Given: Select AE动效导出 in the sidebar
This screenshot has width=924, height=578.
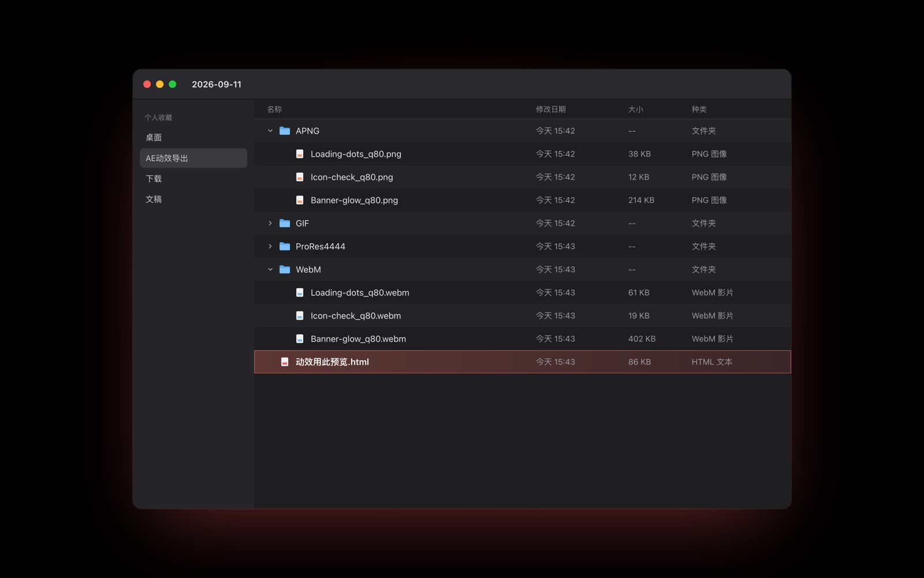Looking at the screenshot, I should click(x=193, y=158).
